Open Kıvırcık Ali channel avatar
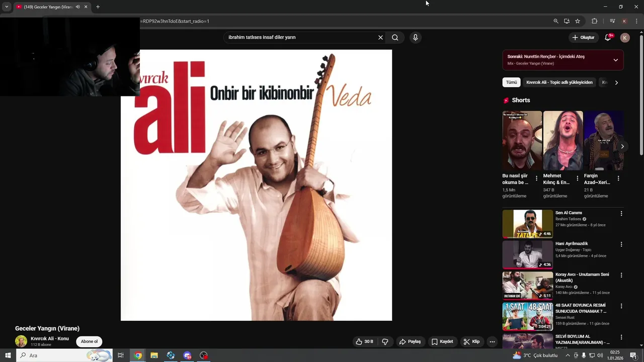 point(21,341)
